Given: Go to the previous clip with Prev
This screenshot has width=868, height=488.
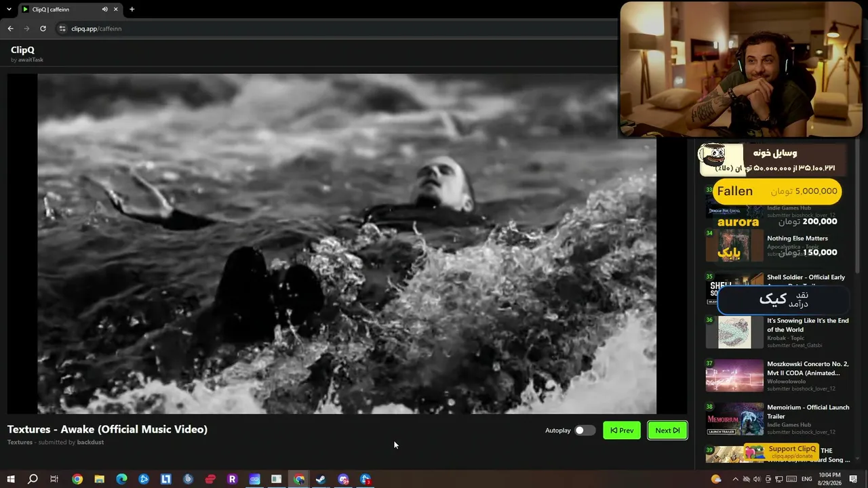Looking at the screenshot, I should [622, 430].
